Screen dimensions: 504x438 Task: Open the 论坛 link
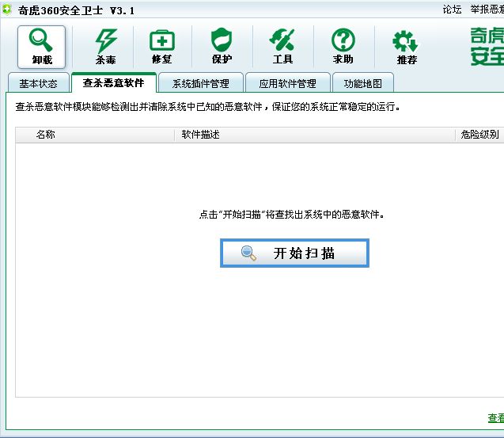click(452, 10)
